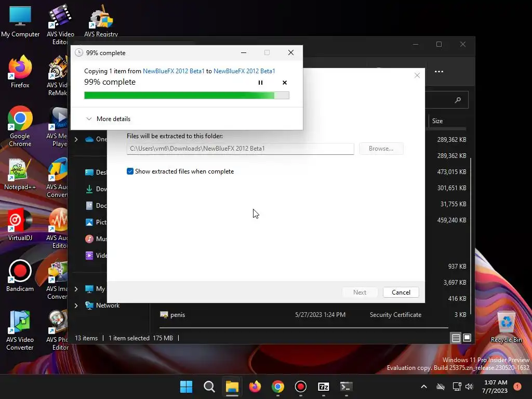This screenshot has width=532, height=399.
Task: Click Chrome in the taskbar
Action: pyautogui.click(x=277, y=387)
